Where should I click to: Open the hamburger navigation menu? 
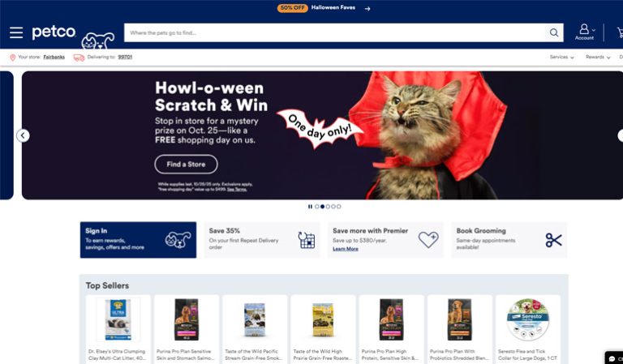[16, 32]
